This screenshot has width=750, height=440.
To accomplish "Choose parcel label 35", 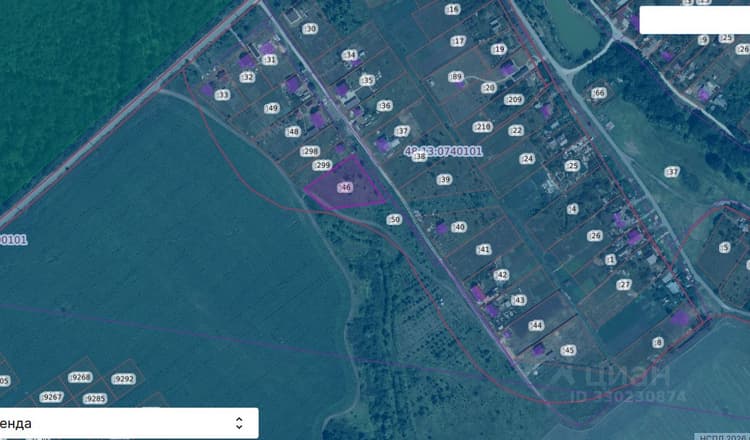I will tap(367, 80).
